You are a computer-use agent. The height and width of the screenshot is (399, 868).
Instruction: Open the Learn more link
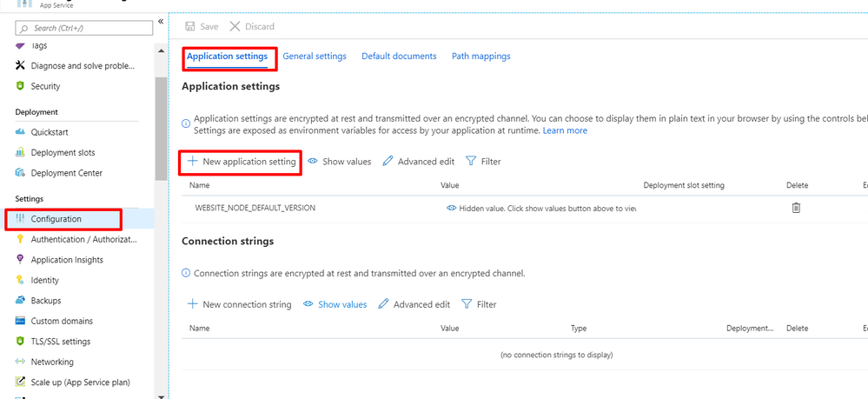coord(565,130)
